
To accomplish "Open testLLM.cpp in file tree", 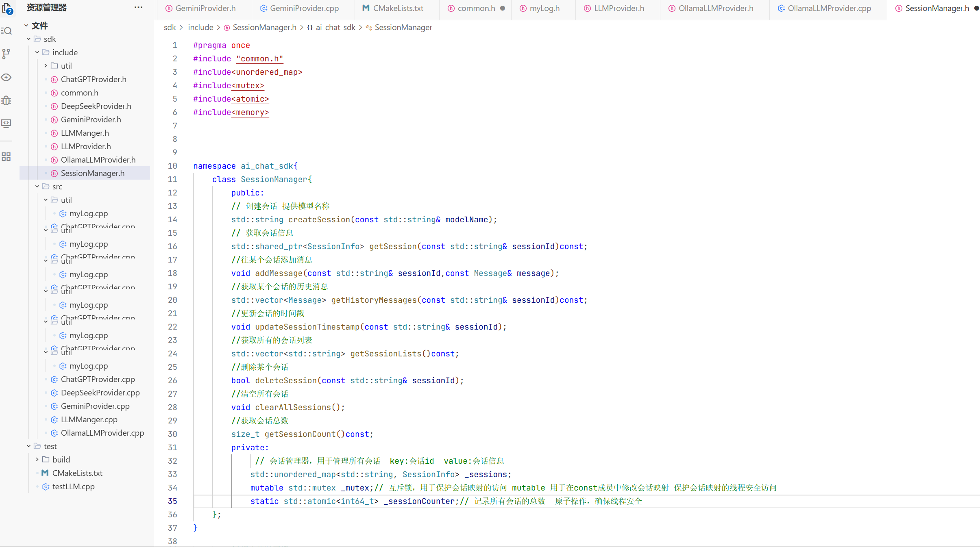I will (73, 486).
